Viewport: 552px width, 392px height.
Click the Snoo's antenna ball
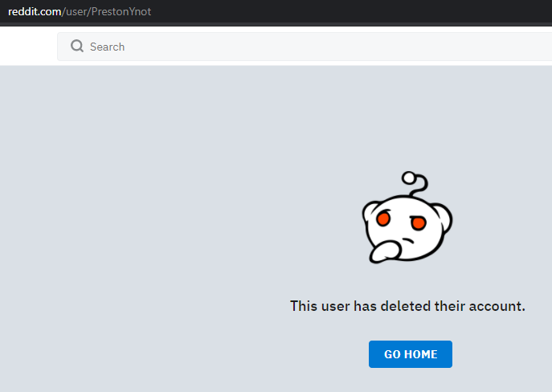click(409, 178)
